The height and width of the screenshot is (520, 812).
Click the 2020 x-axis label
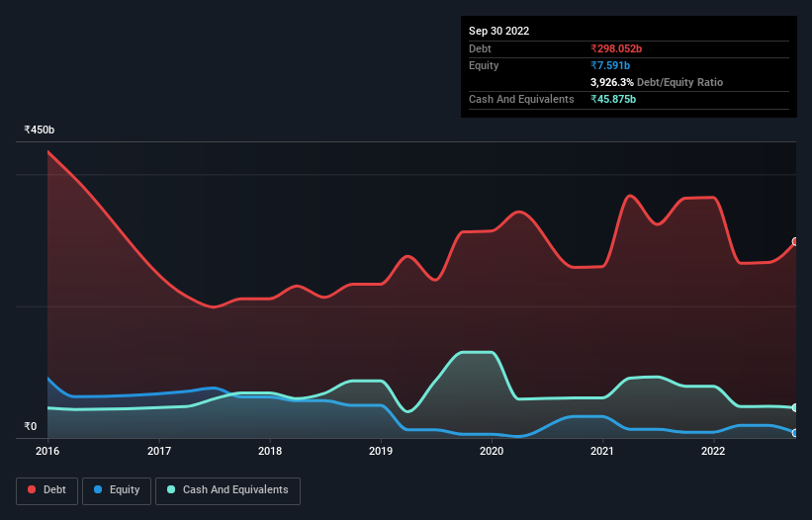pos(492,451)
